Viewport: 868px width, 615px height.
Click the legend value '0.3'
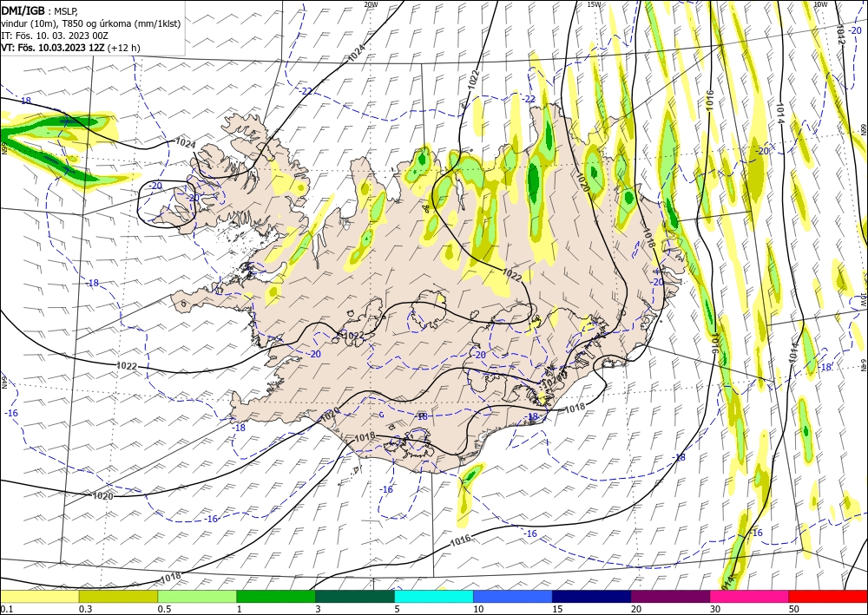coord(85,609)
